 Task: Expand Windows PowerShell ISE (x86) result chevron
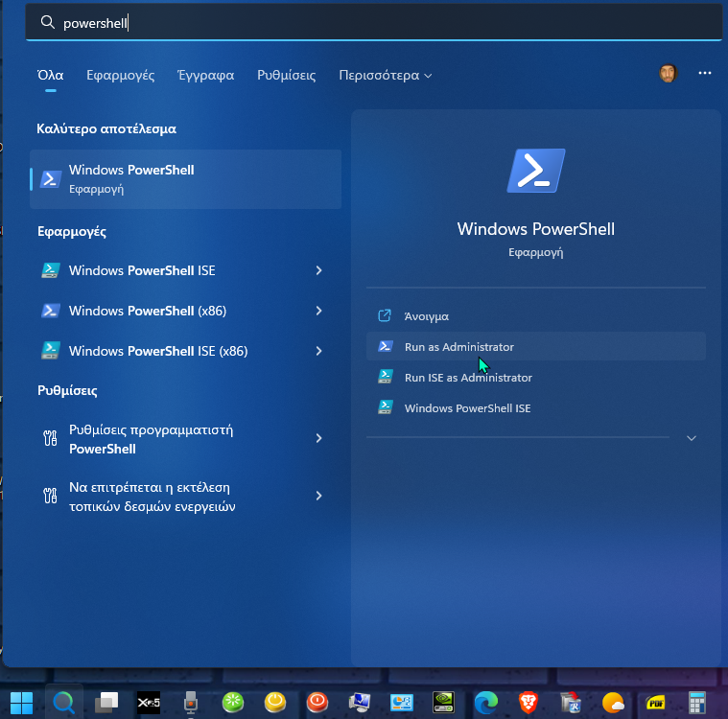coord(319,351)
